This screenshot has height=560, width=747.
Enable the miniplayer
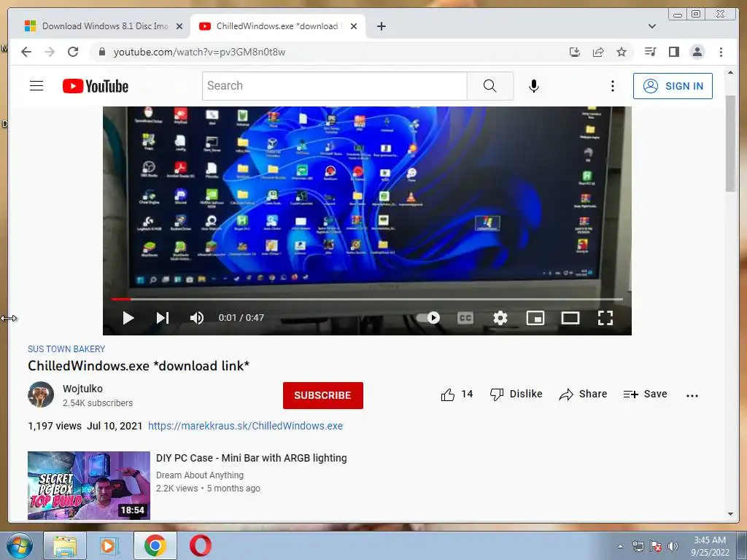(x=535, y=318)
